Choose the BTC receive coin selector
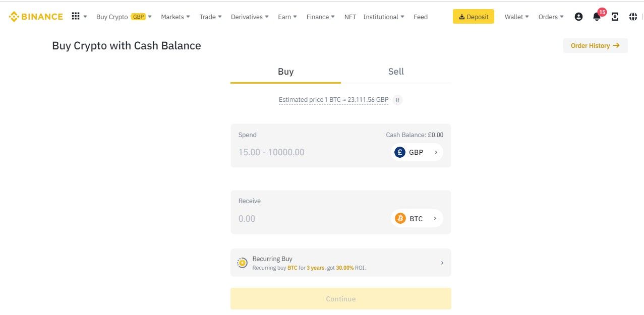This screenshot has height=315, width=644. click(417, 218)
